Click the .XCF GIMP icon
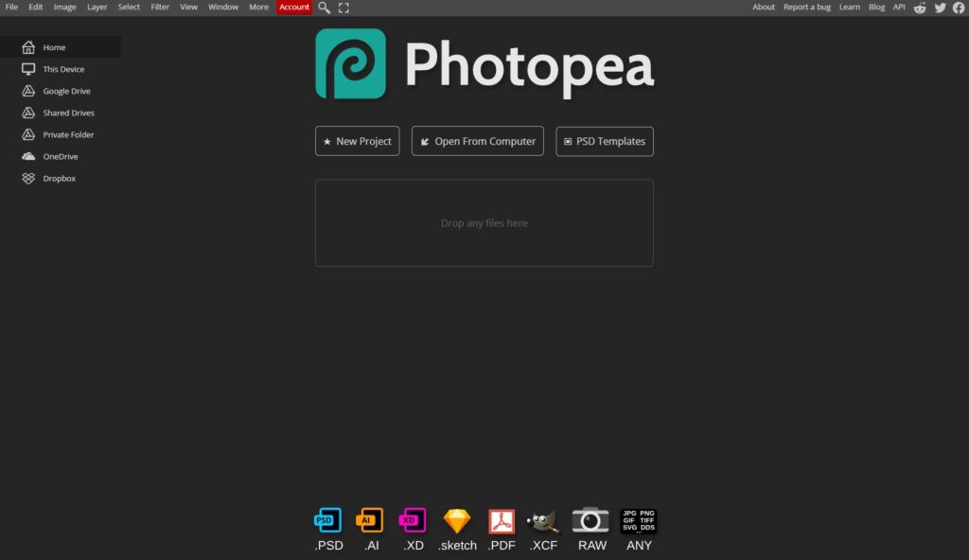Viewport: 969px width, 560px height. pyautogui.click(x=543, y=521)
